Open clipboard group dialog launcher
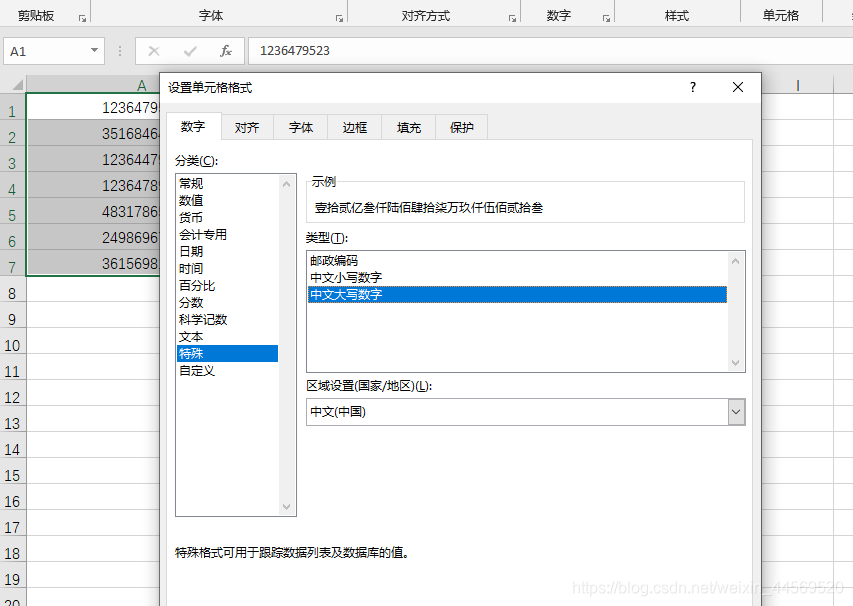The height and width of the screenshot is (606, 853). [x=82, y=18]
